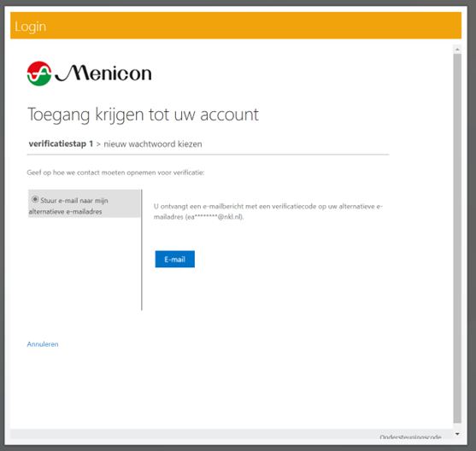476x451 pixels.
Task: Click the 'Toegang krijgen tot uw account' heading
Action: click(143, 115)
